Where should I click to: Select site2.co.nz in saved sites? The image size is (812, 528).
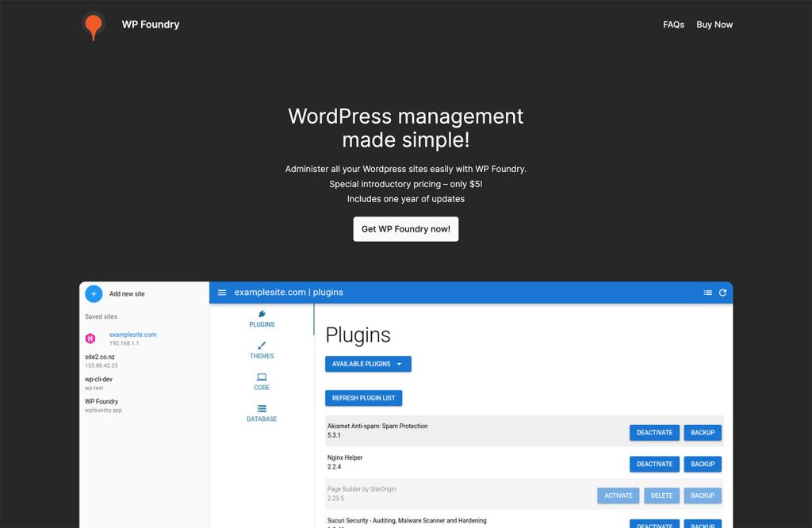tap(100, 357)
